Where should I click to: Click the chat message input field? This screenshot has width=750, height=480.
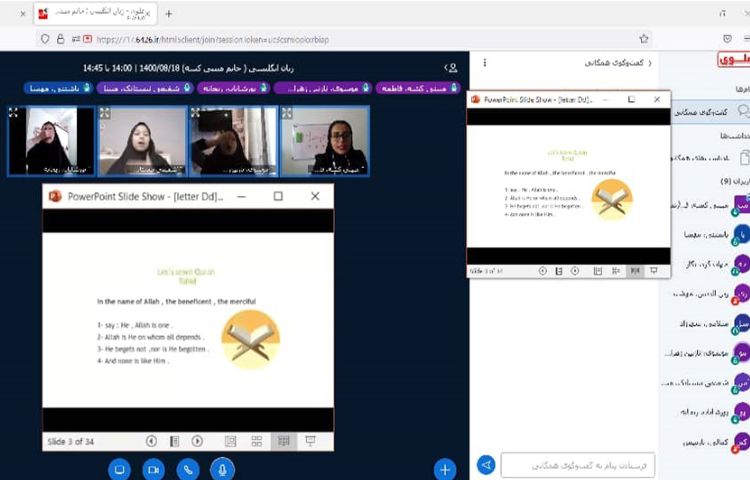578,465
